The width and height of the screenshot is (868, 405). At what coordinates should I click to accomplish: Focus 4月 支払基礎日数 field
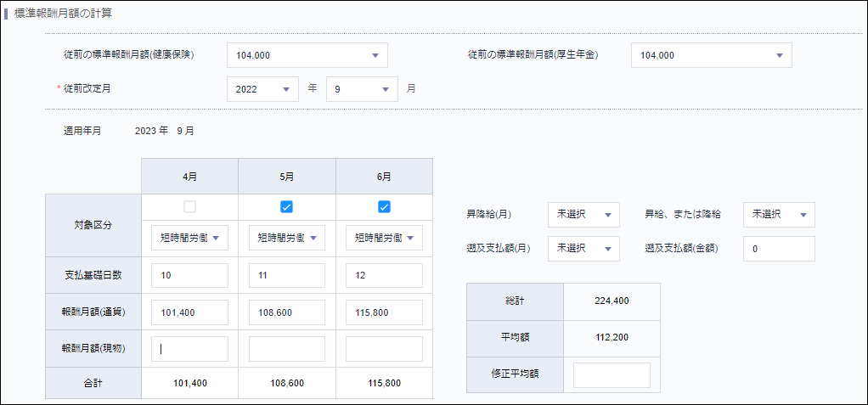tap(189, 276)
